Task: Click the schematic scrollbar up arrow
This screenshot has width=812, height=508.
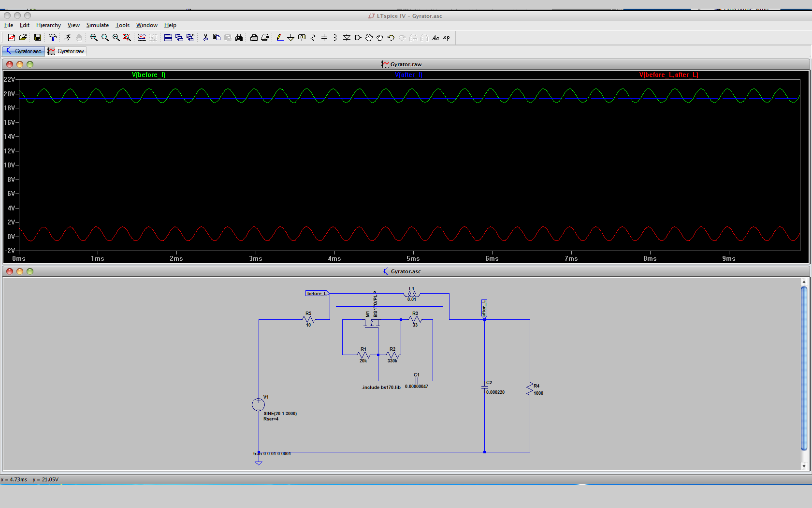Action: point(804,282)
